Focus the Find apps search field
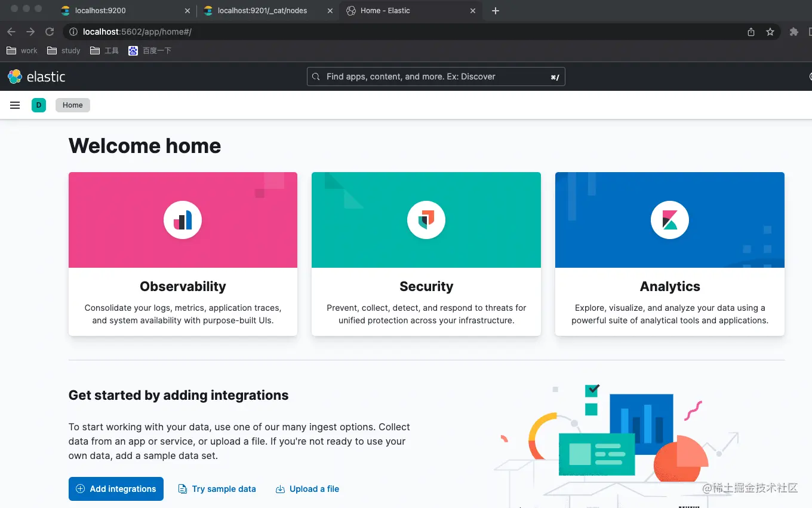 coord(436,76)
